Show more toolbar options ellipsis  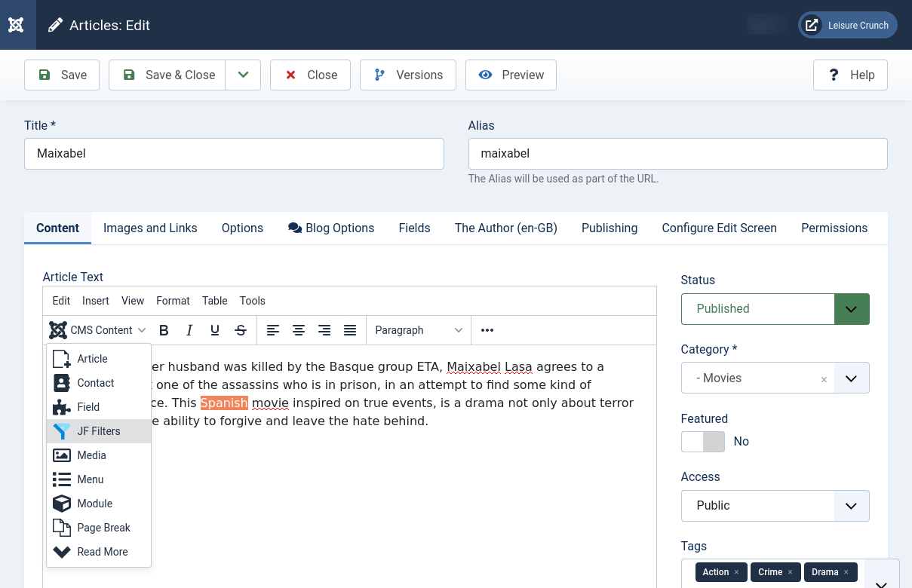coord(487,330)
